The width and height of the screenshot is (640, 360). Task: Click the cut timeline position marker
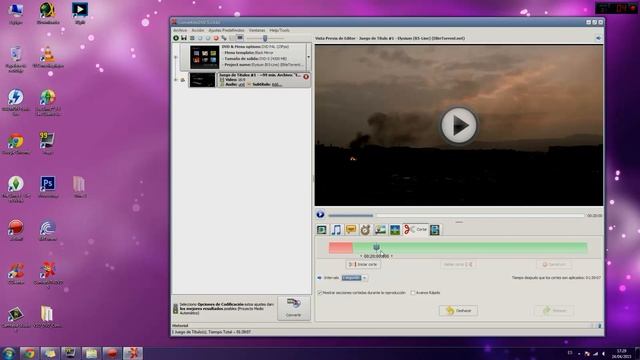click(x=376, y=247)
